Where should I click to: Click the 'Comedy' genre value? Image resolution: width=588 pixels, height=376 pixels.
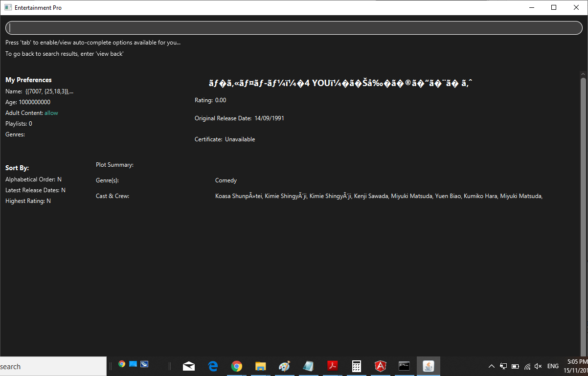pyautogui.click(x=226, y=180)
